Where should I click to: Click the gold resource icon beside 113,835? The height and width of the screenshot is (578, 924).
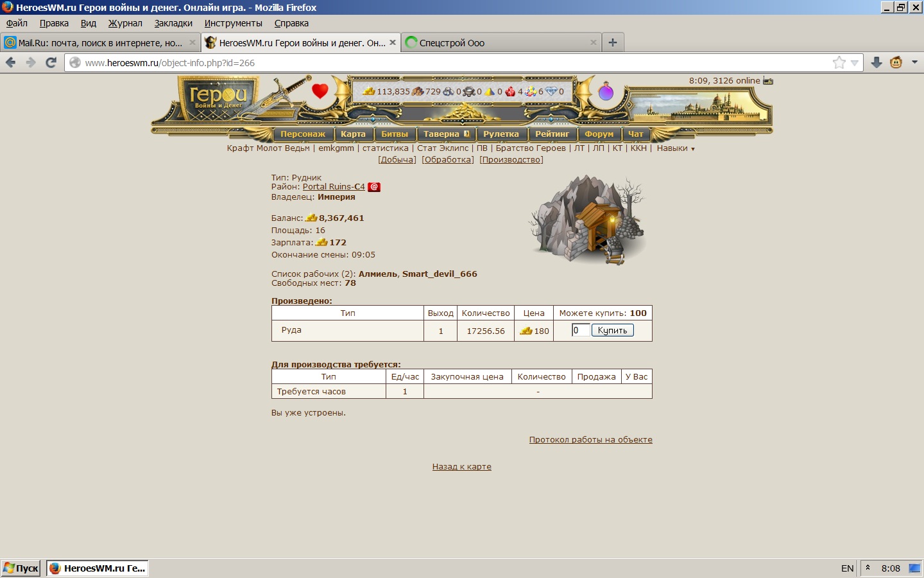pyautogui.click(x=369, y=91)
